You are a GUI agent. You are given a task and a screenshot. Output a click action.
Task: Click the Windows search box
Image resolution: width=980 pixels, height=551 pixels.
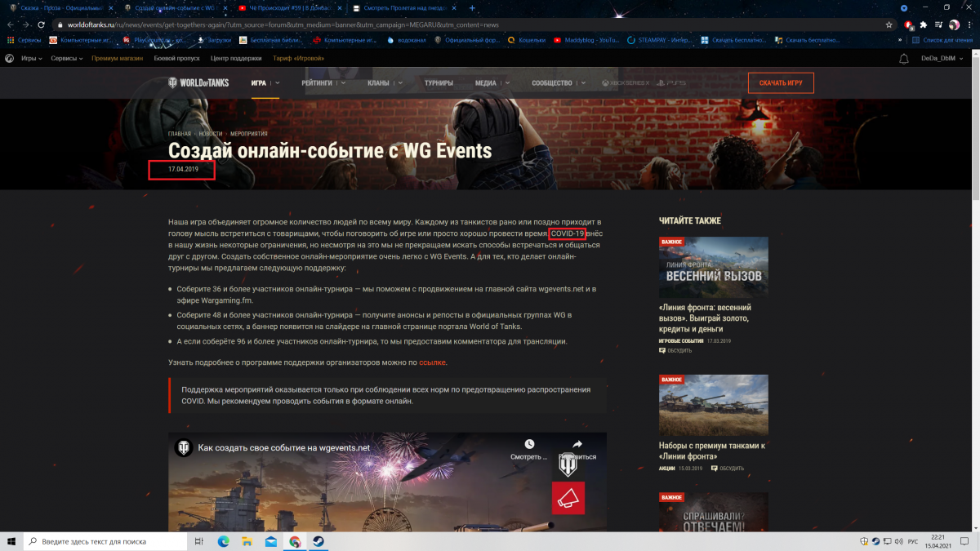point(105,541)
